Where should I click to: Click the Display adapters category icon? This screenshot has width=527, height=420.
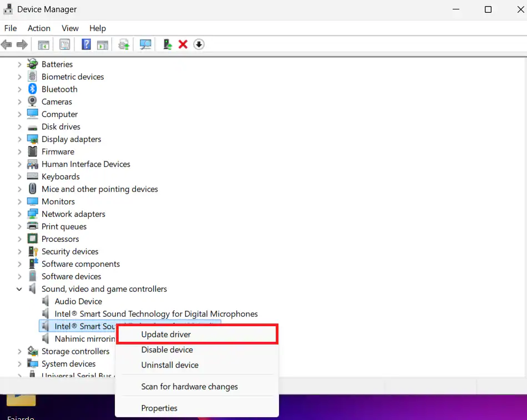(32, 139)
